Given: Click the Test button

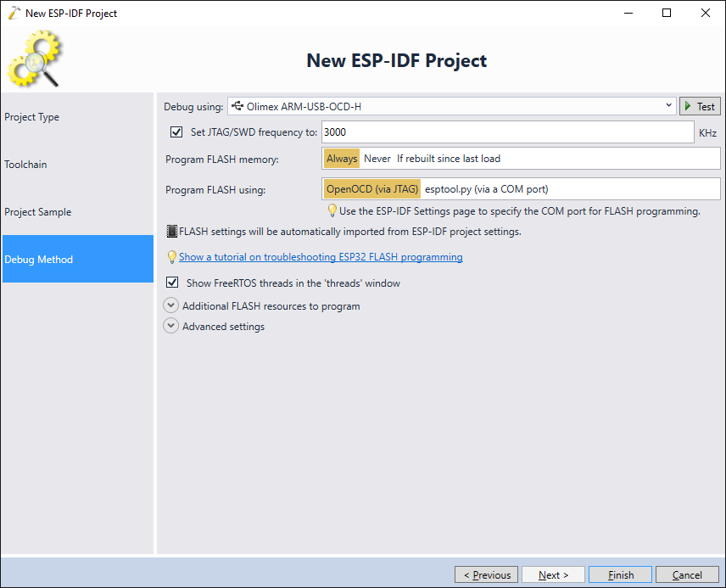Looking at the screenshot, I should pos(700,107).
